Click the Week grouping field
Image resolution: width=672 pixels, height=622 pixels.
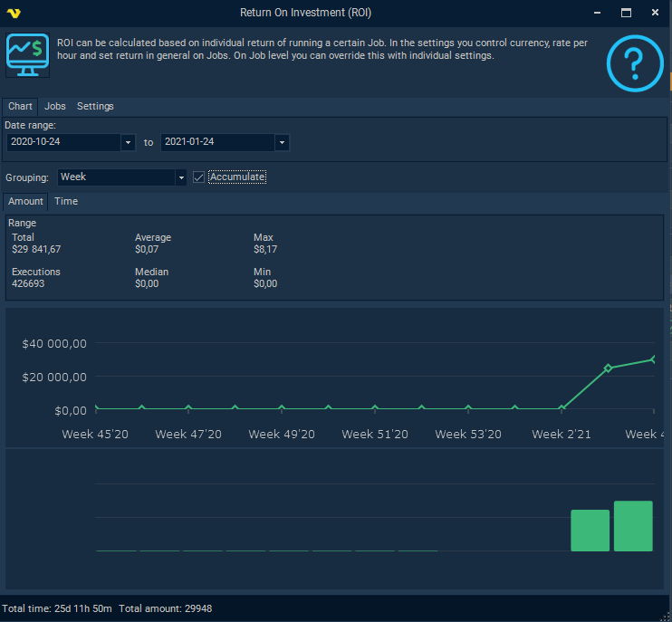[x=116, y=177]
